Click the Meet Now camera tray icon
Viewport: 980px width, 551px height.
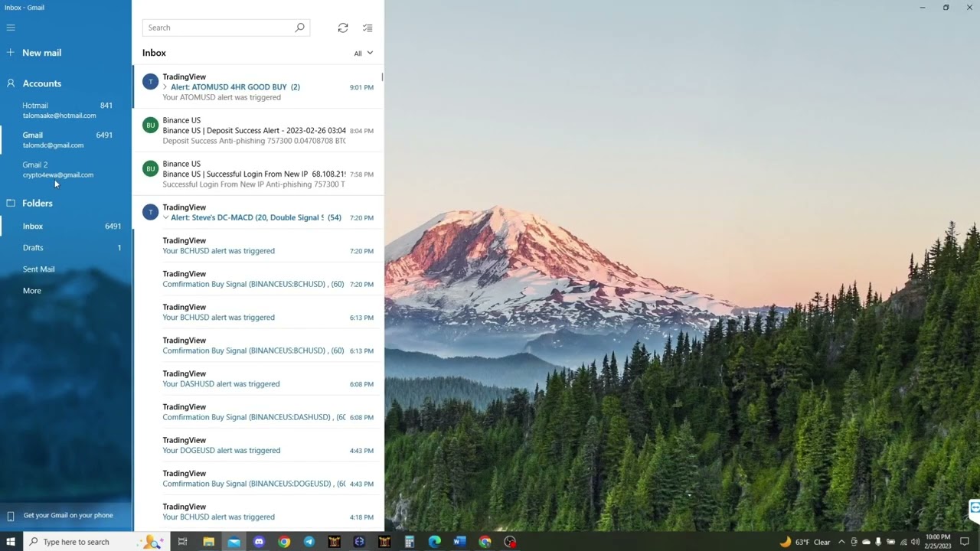coord(854,542)
